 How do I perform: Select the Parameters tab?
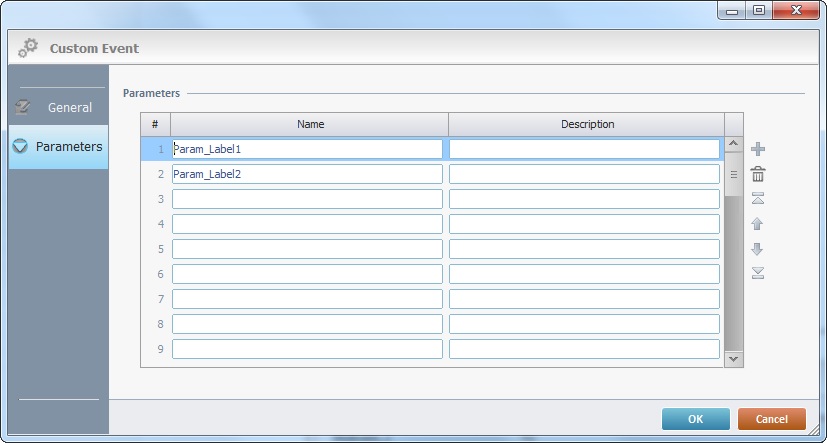pos(58,146)
